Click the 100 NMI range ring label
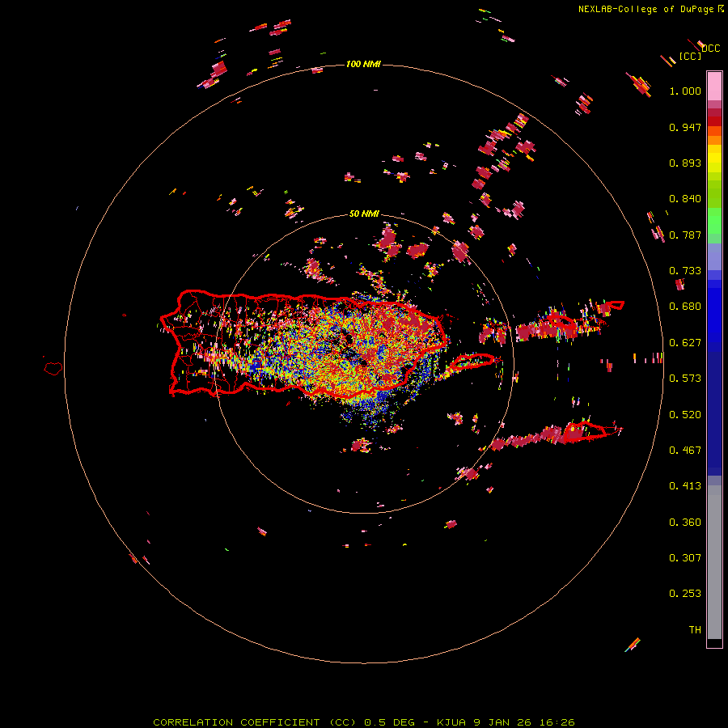Viewport: 728px width, 728px height. pyautogui.click(x=363, y=64)
